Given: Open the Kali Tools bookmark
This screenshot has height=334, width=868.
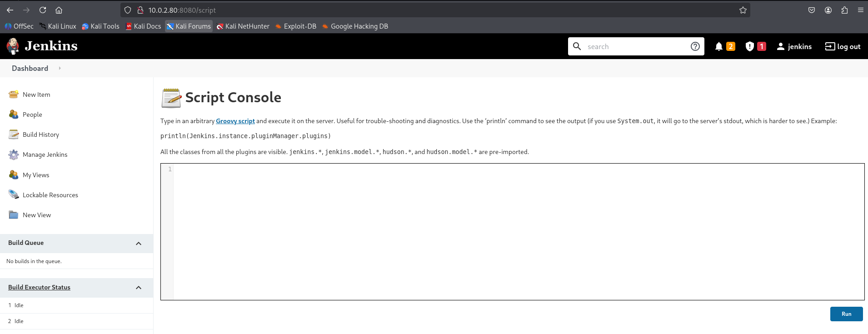Looking at the screenshot, I should (100, 26).
